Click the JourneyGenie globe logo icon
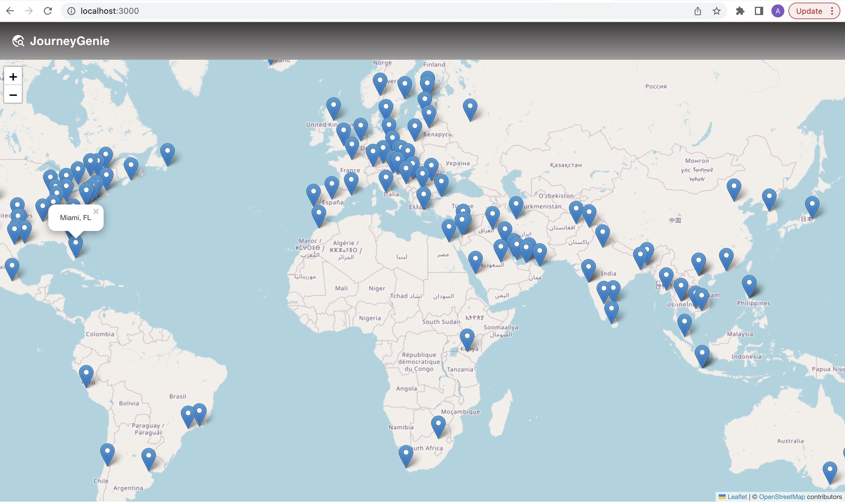The width and height of the screenshot is (845, 504). coord(18,41)
